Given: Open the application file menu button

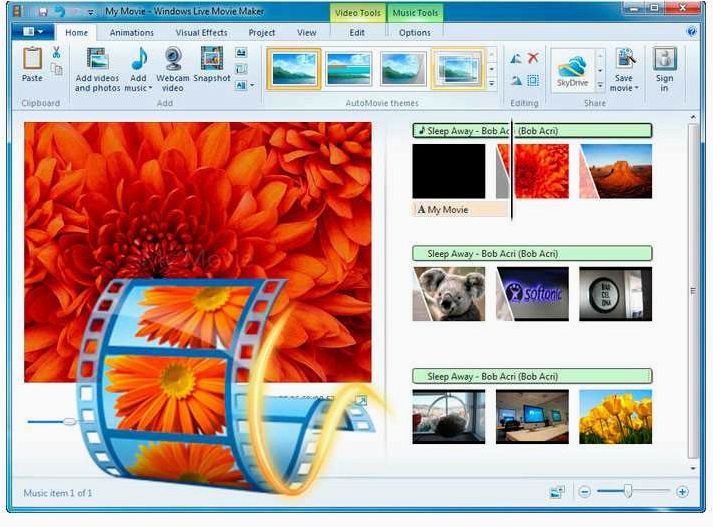Looking at the screenshot, I should pos(32,32).
